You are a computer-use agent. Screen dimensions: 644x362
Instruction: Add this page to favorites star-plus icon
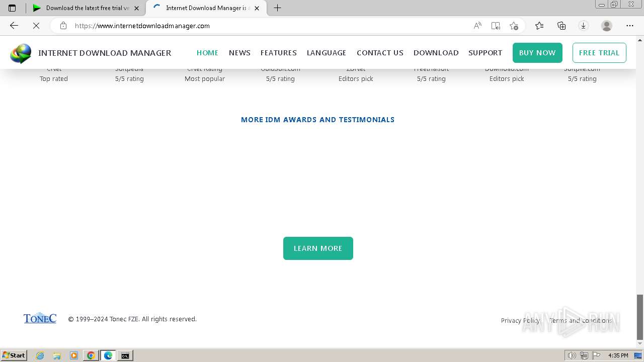(x=514, y=26)
